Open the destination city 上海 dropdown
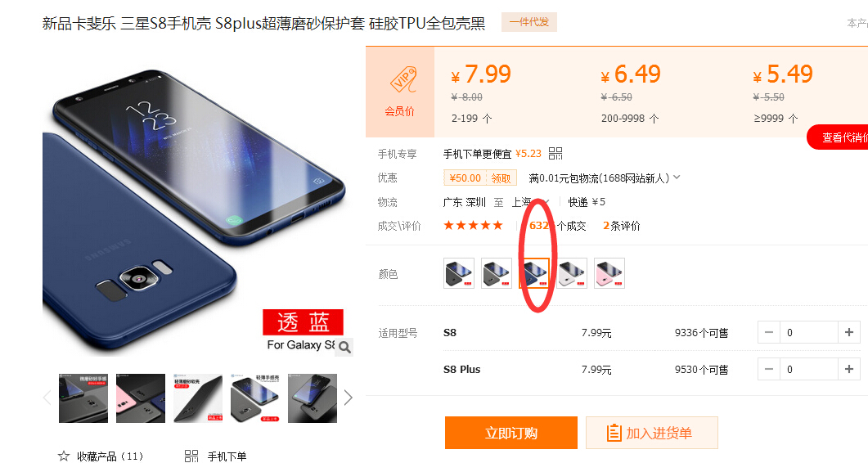This screenshot has height=463, width=868. tap(530, 201)
